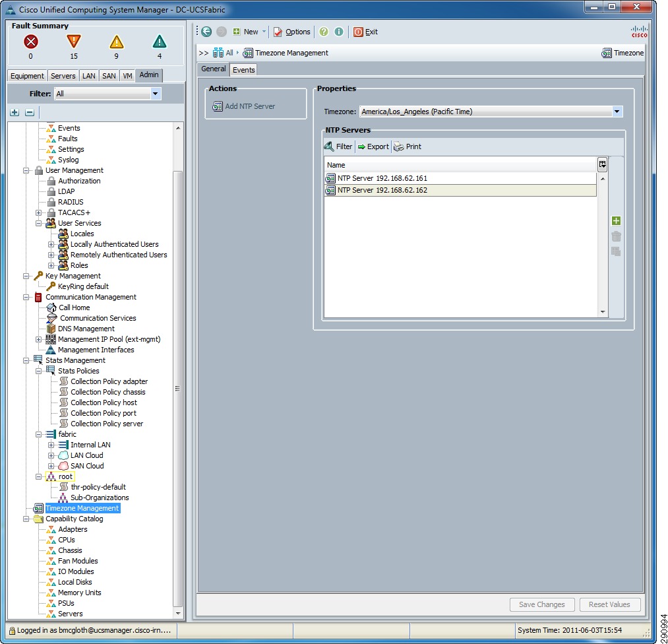Click the collapse all tree button
Screen dimensions: 668x644
(30, 113)
